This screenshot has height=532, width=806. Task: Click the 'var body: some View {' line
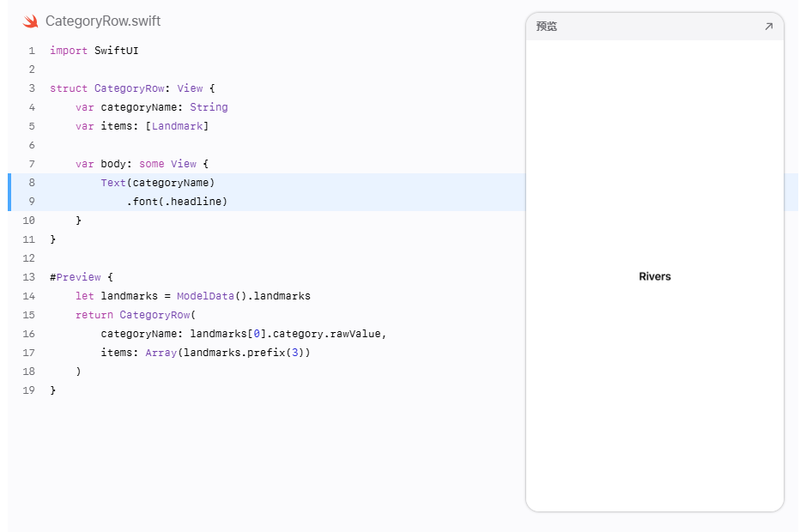tap(142, 164)
